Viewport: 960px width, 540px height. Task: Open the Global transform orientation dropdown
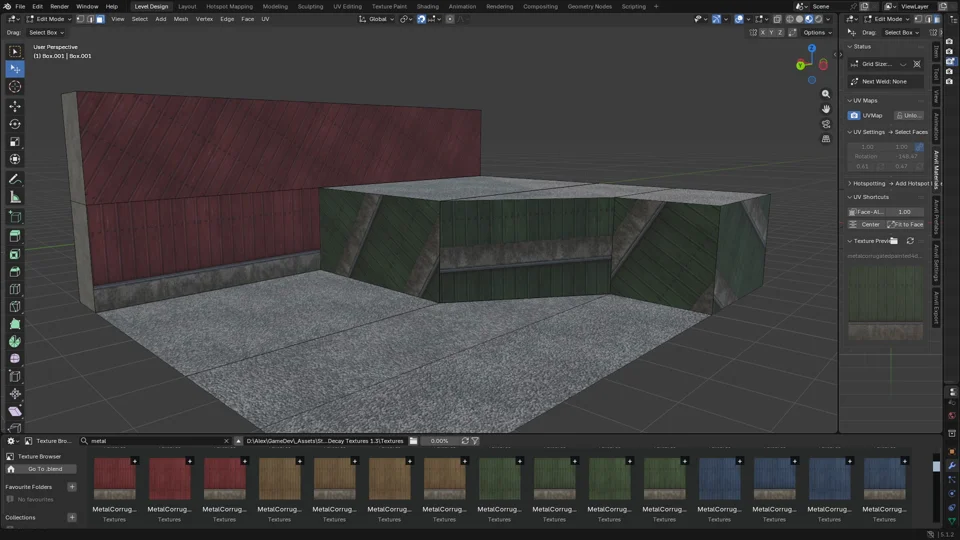pyautogui.click(x=377, y=19)
